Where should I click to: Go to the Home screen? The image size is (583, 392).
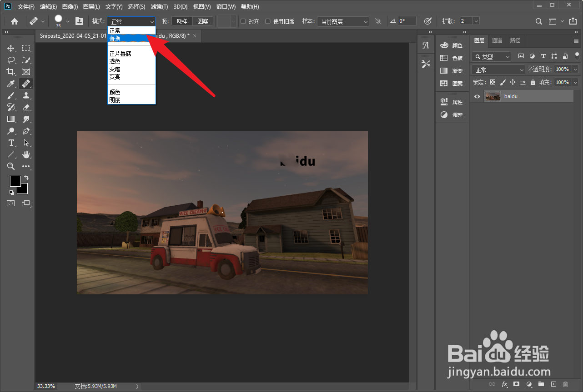pyautogui.click(x=15, y=21)
